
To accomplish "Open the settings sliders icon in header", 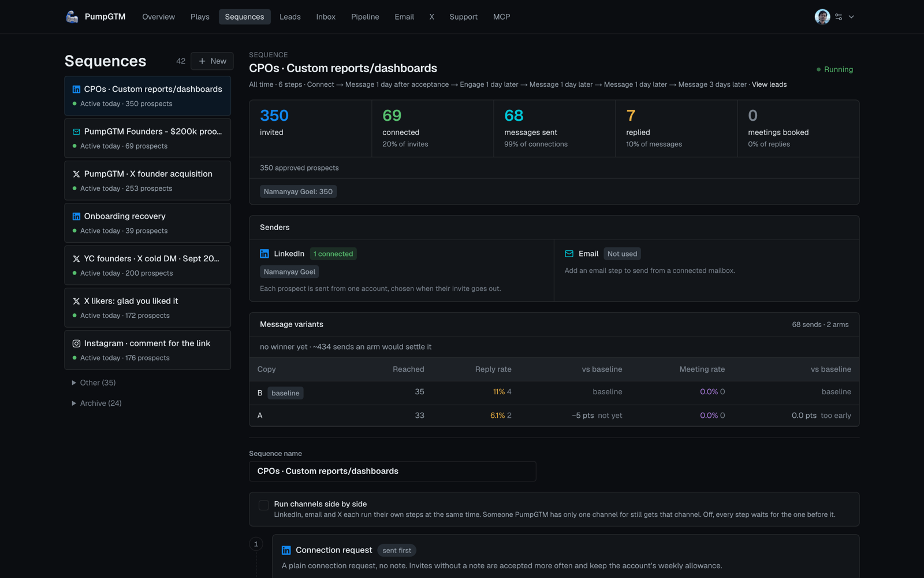I will point(839,17).
